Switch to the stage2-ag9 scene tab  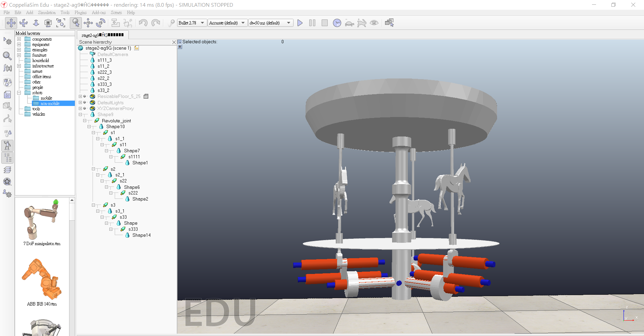coord(102,35)
